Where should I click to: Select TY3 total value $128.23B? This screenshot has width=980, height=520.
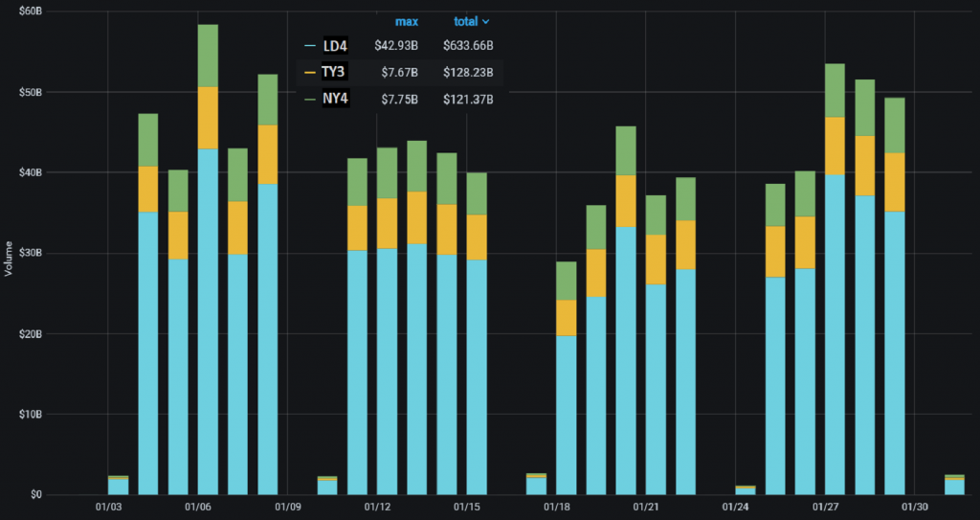(x=468, y=73)
